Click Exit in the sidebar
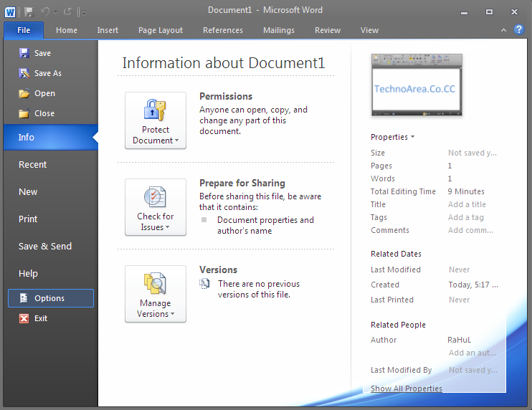Image resolution: width=532 pixels, height=410 pixels. pos(33,318)
